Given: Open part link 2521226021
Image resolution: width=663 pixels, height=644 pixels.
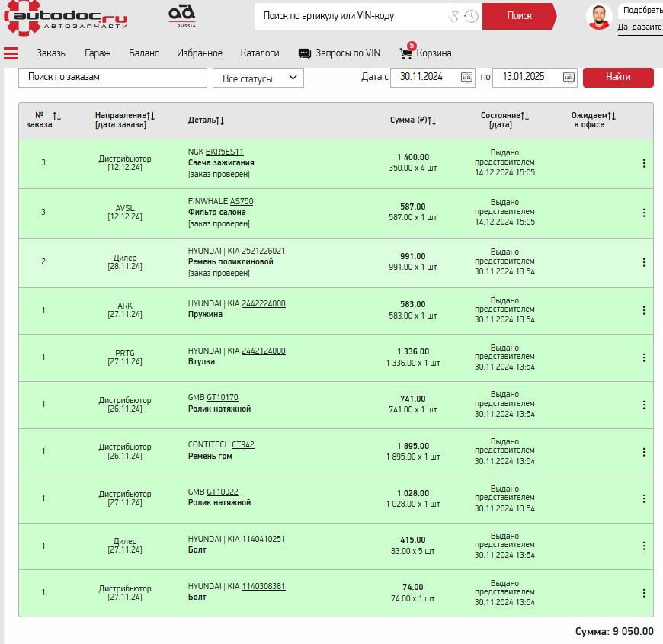Looking at the screenshot, I should tap(264, 251).
